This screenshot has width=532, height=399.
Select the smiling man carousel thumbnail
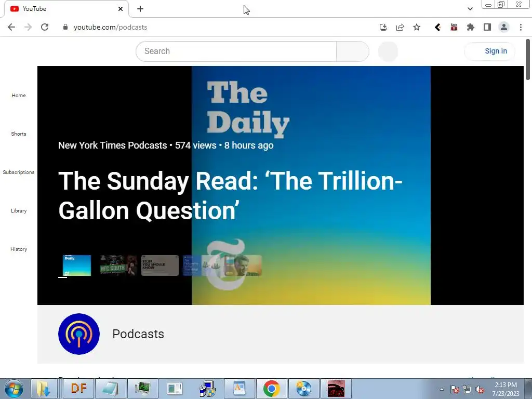coord(243,265)
